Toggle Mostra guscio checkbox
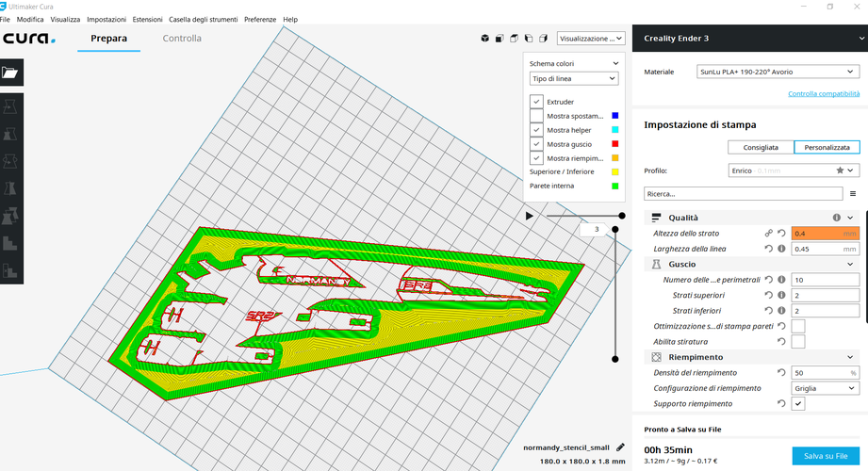The width and height of the screenshot is (868, 471). (x=536, y=144)
